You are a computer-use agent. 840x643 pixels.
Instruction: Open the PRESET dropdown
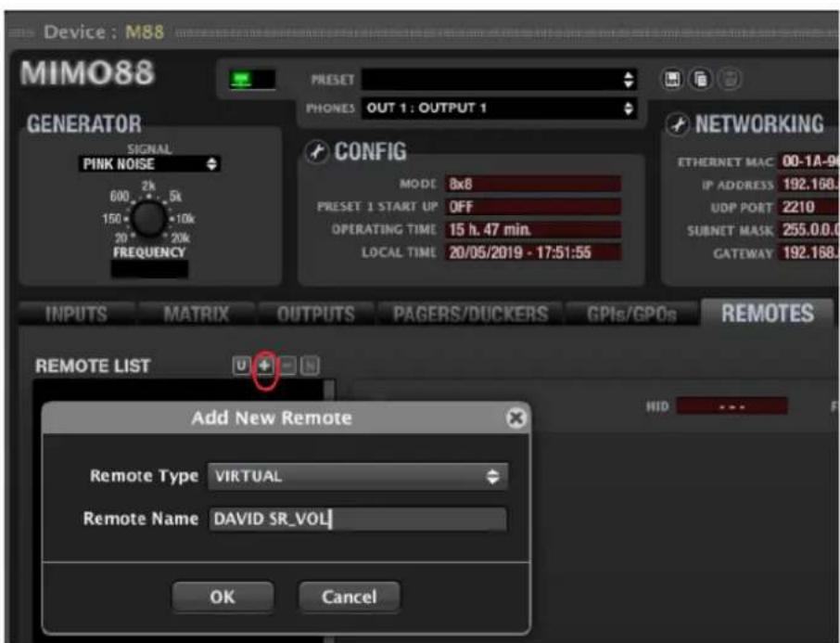pyautogui.click(x=500, y=80)
